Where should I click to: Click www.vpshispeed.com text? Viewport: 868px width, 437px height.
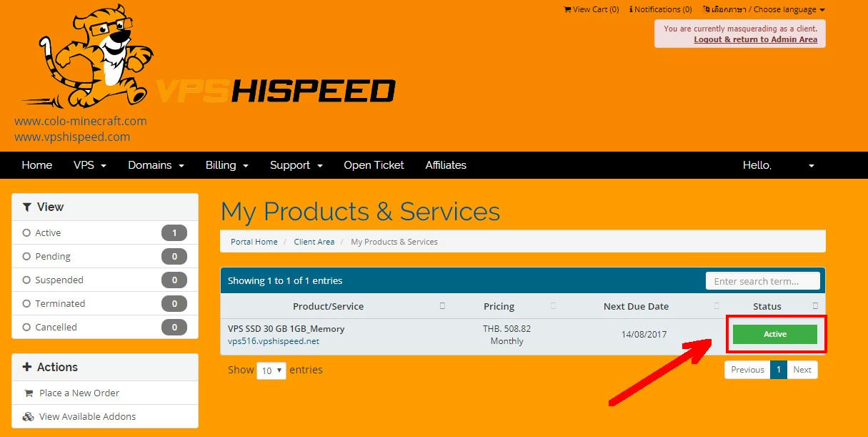coord(72,137)
